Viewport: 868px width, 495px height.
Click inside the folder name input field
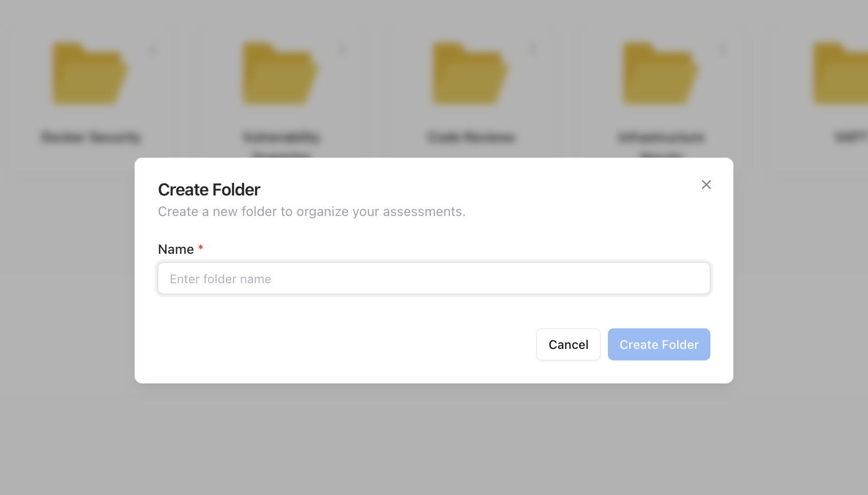434,279
